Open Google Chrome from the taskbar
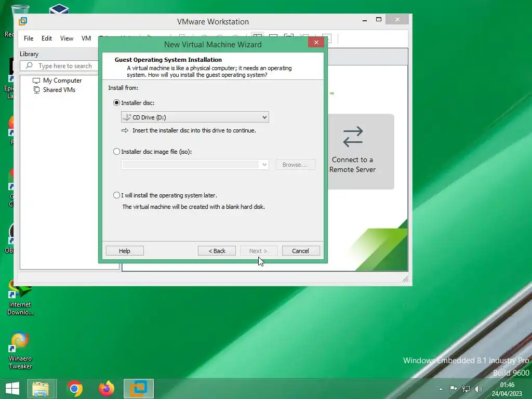 [x=75, y=389]
